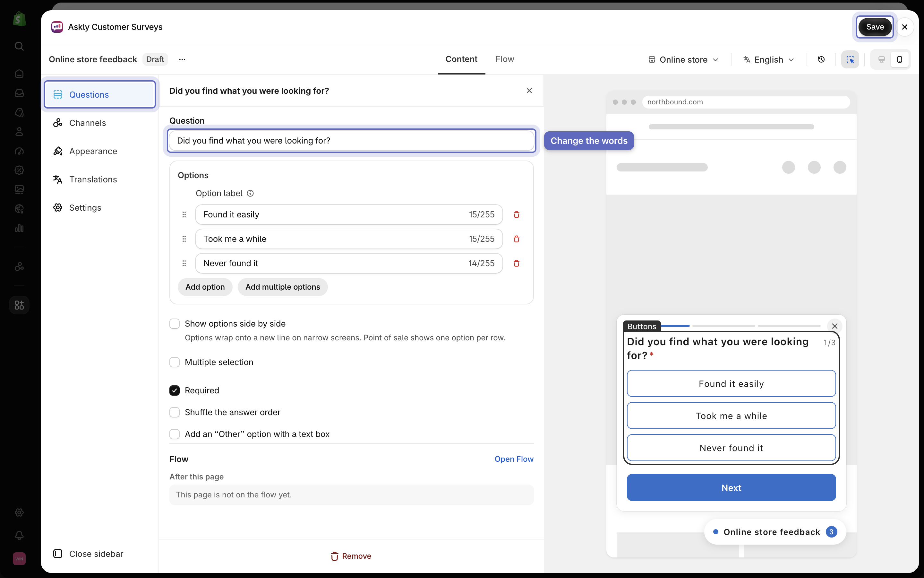
Task: Click drag handle beside "Took me a while"
Action: 184,239
